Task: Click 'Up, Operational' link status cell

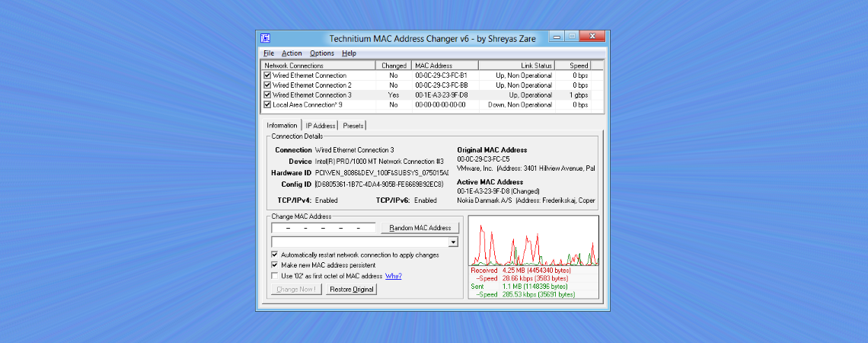Action: (530, 95)
